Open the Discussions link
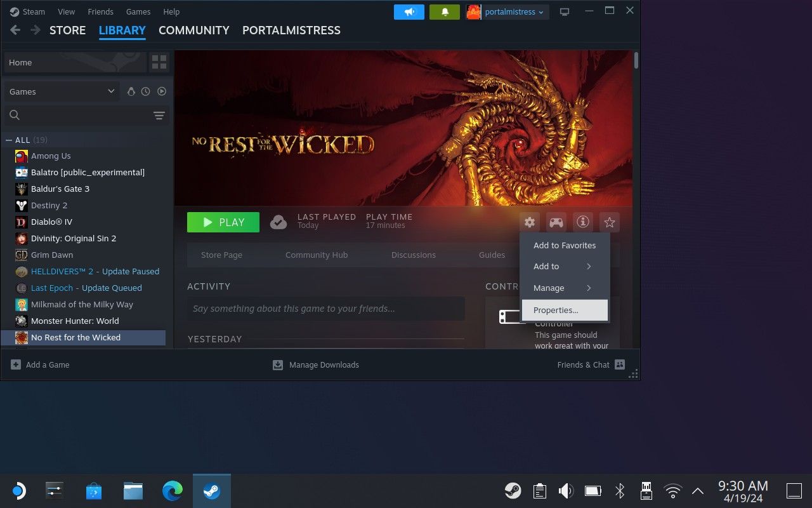 [414, 255]
